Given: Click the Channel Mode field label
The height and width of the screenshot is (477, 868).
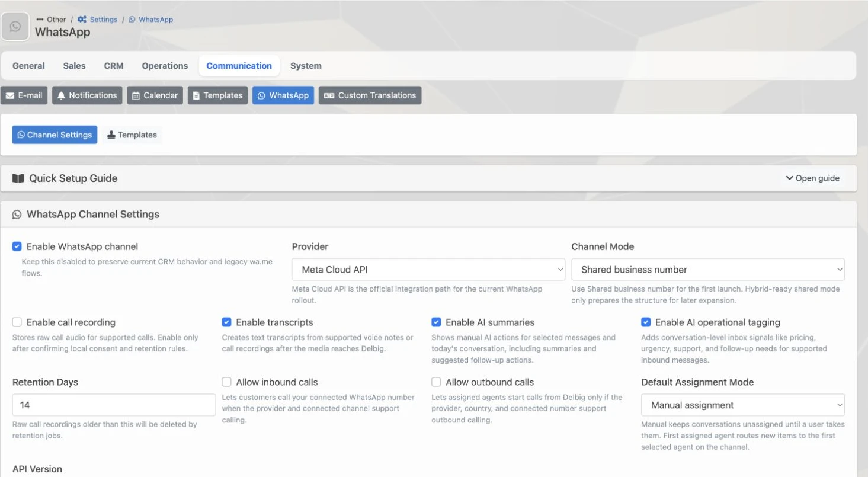Looking at the screenshot, I should (x=603, y=246).
